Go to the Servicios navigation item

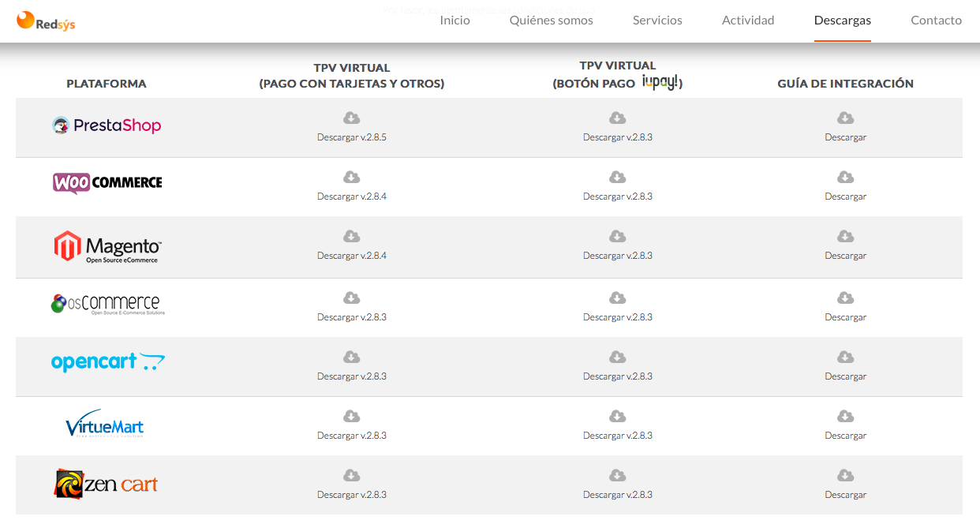point(657,21)
